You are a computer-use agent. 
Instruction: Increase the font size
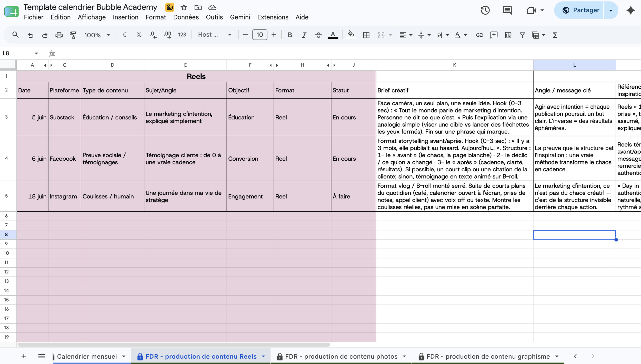click(274, 35)
